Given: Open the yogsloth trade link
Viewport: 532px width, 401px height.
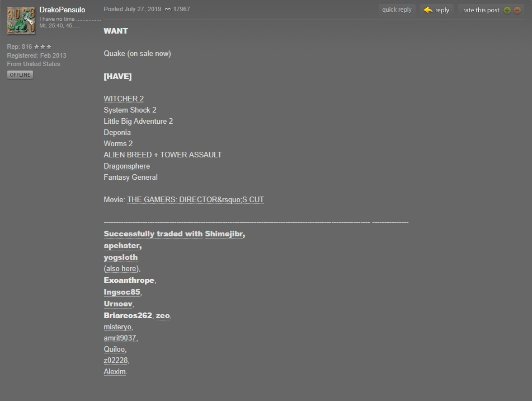Looking at the screenshot, I should [121, 258].
